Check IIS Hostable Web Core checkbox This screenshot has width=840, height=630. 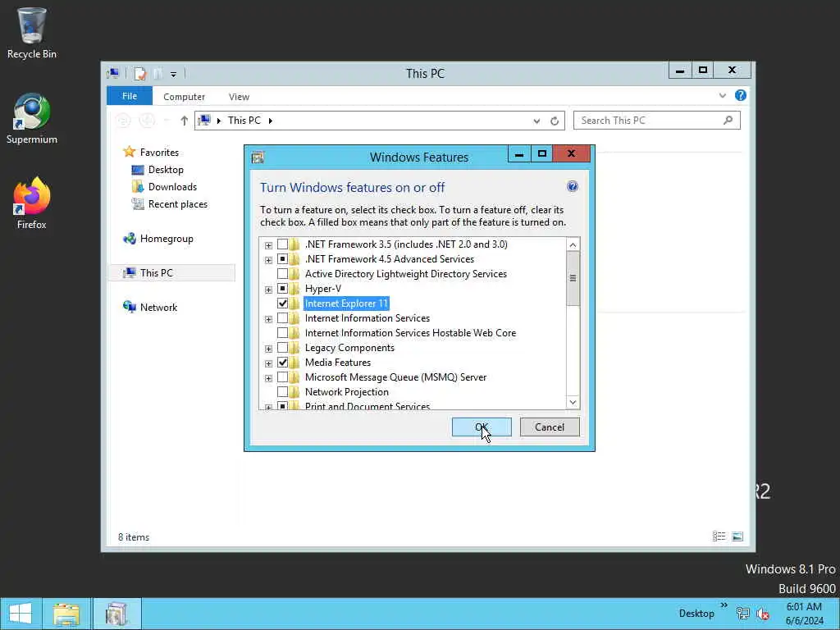pyautogui.click(x=282, y=333)
